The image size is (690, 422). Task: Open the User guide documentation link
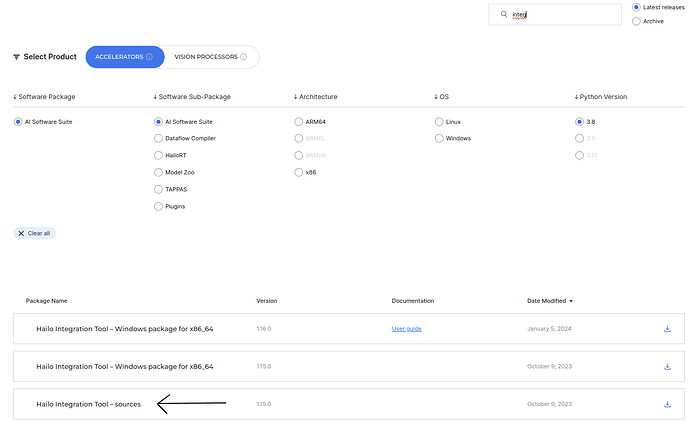(406, 329)
